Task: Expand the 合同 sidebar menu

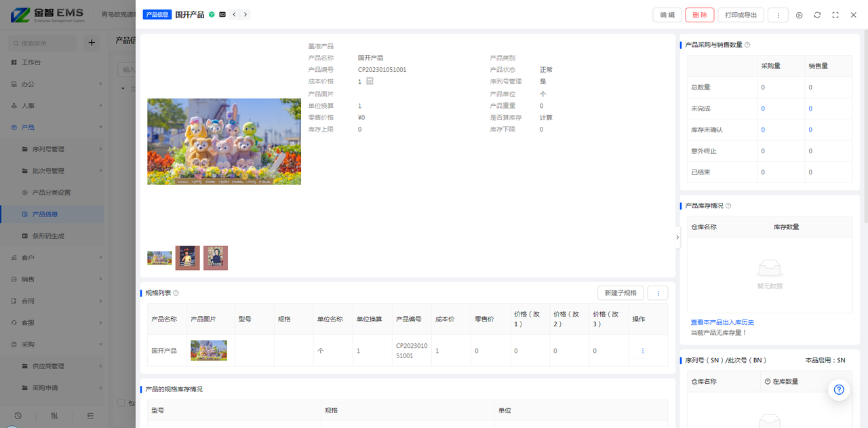Action: [52, 301]
